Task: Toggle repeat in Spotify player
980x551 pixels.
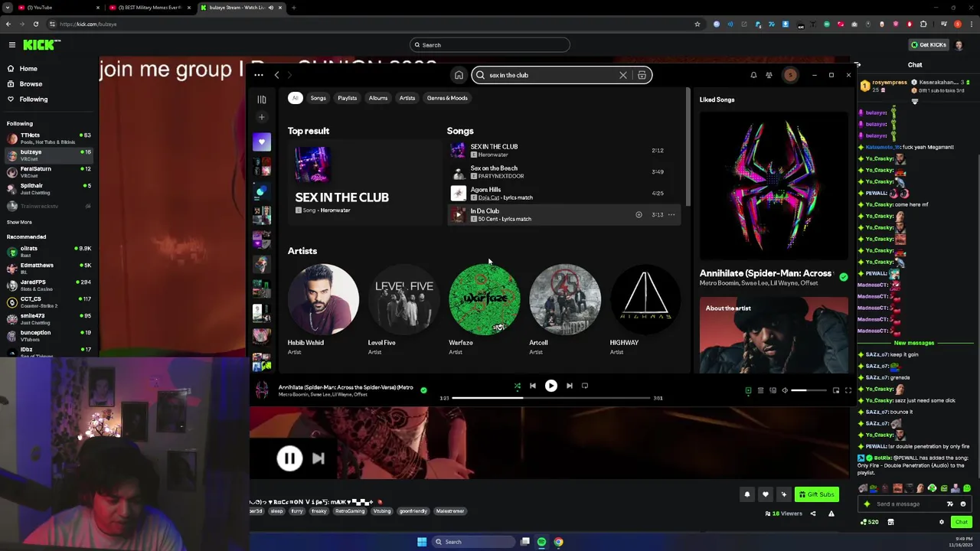Action: [585, 386]
